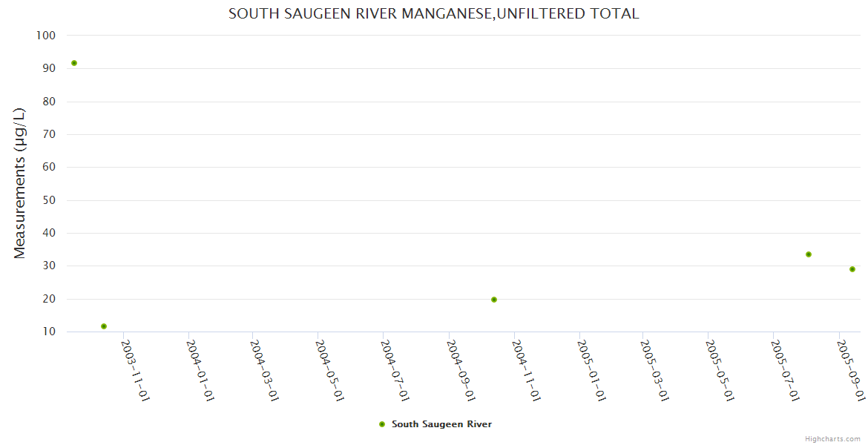Viewport: 868px width, 445px height.
Task: Toggle the South Saugeen River series label
Action: 441,424
